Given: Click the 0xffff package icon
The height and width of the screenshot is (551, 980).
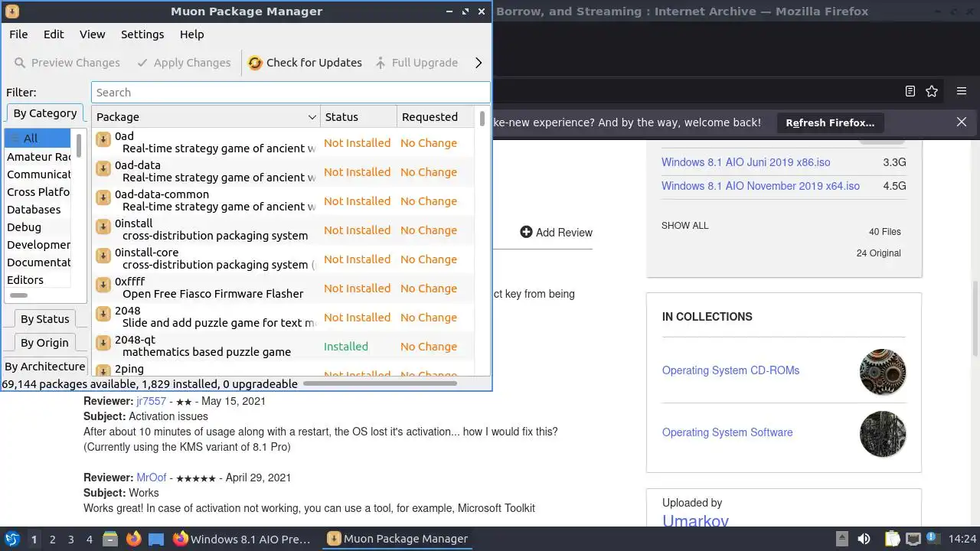Looking at the screenshot, I should [x=103, y=285].
